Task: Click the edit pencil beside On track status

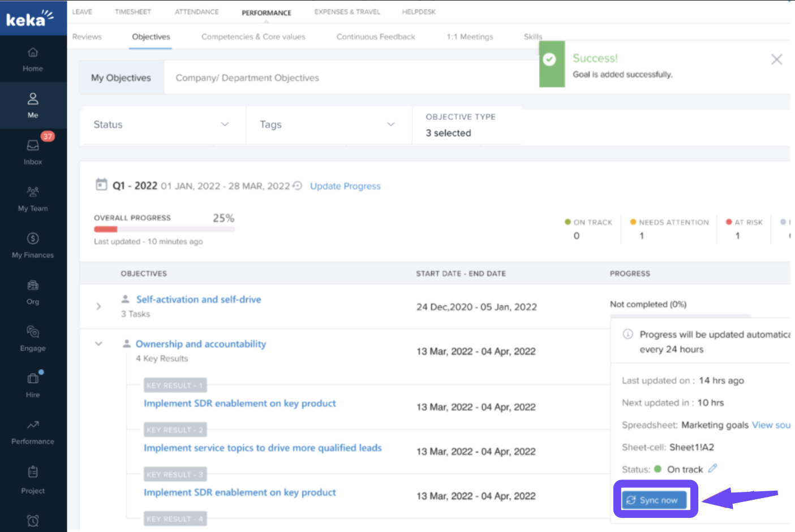Action: click(x=712, y=469)
